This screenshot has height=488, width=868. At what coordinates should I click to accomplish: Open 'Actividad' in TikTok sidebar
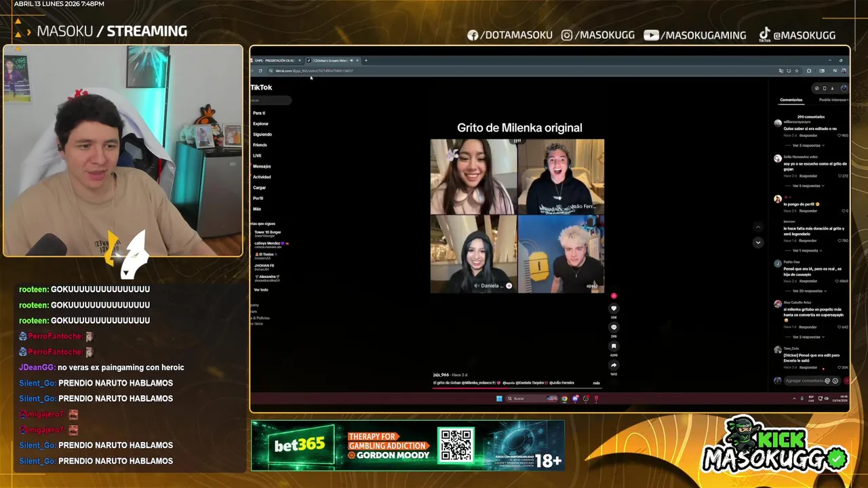[262, 177]
